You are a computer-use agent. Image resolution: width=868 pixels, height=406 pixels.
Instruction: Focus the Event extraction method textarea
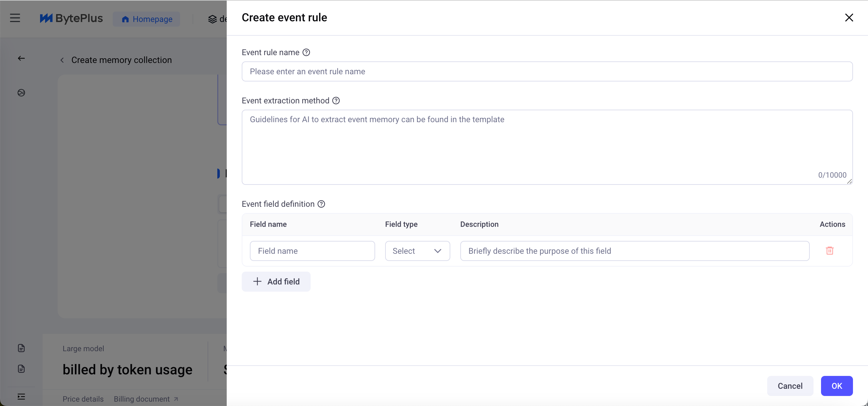547,147
